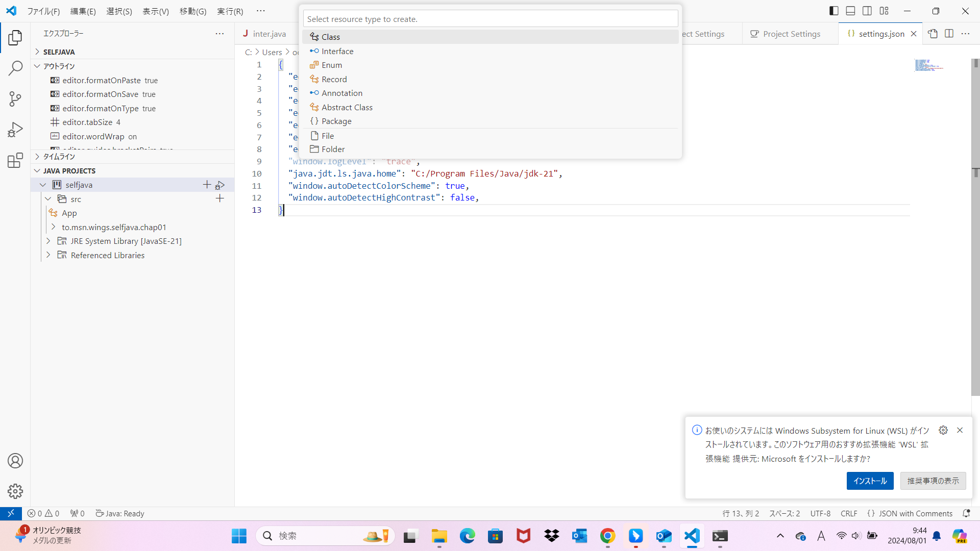Select Interface resource type to create
This screenshot has height=551, width=980.
point(337,51)
